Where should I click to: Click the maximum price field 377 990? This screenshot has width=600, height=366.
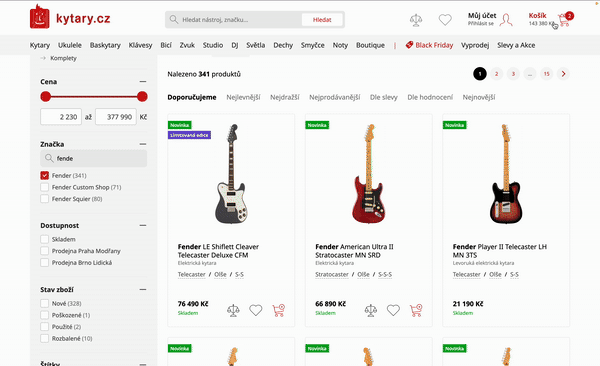[116, 117]
